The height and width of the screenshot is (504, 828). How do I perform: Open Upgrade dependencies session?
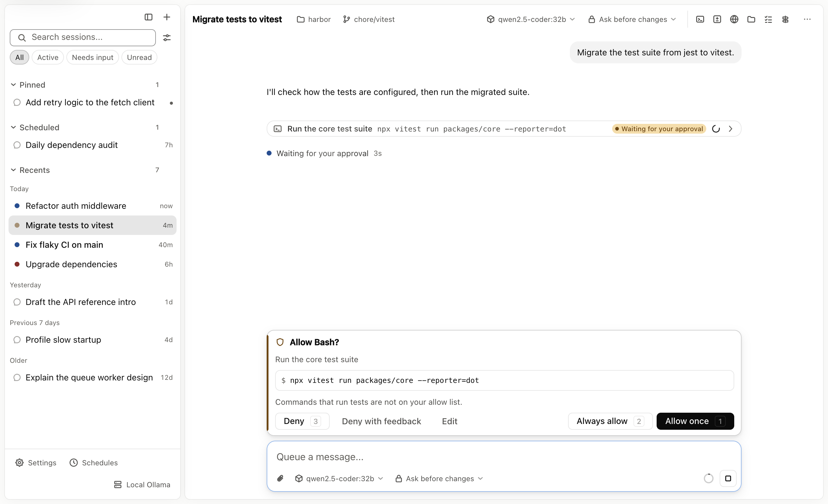coord(93,264)
